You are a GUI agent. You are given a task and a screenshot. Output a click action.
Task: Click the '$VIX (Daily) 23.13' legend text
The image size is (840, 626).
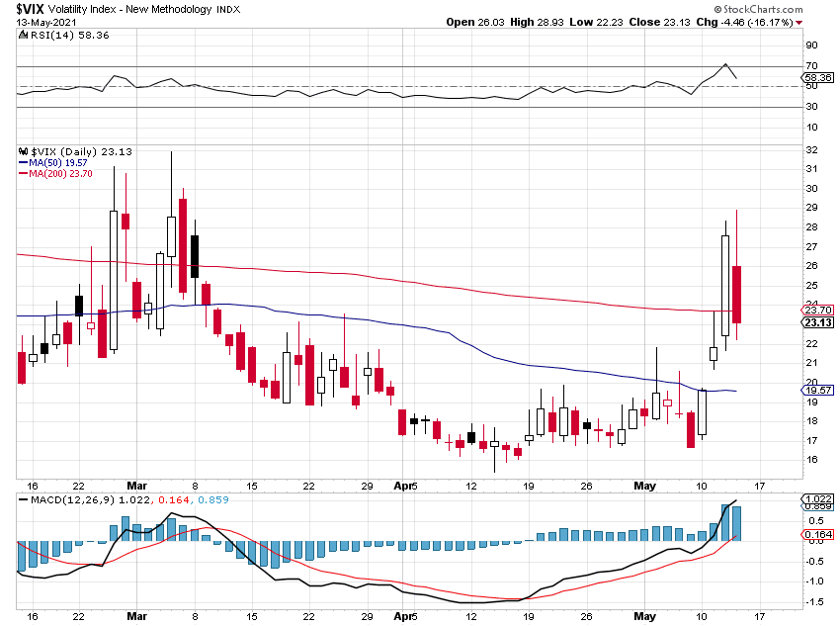pos(81,151)
